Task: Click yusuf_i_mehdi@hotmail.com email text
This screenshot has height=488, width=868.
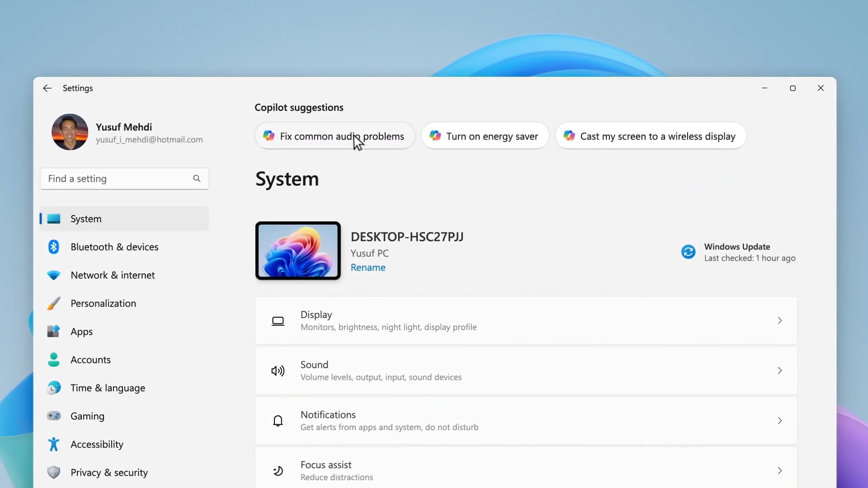Action: click(149, 140)
